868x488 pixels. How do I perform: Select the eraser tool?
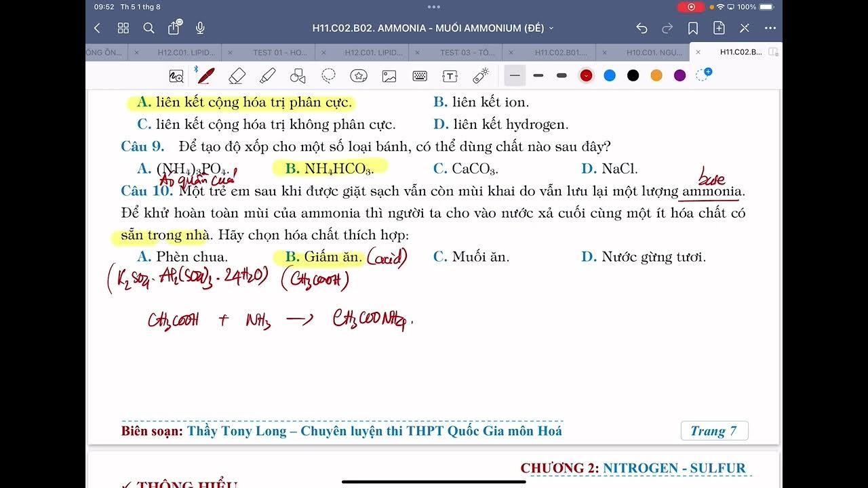click(237, 76)
